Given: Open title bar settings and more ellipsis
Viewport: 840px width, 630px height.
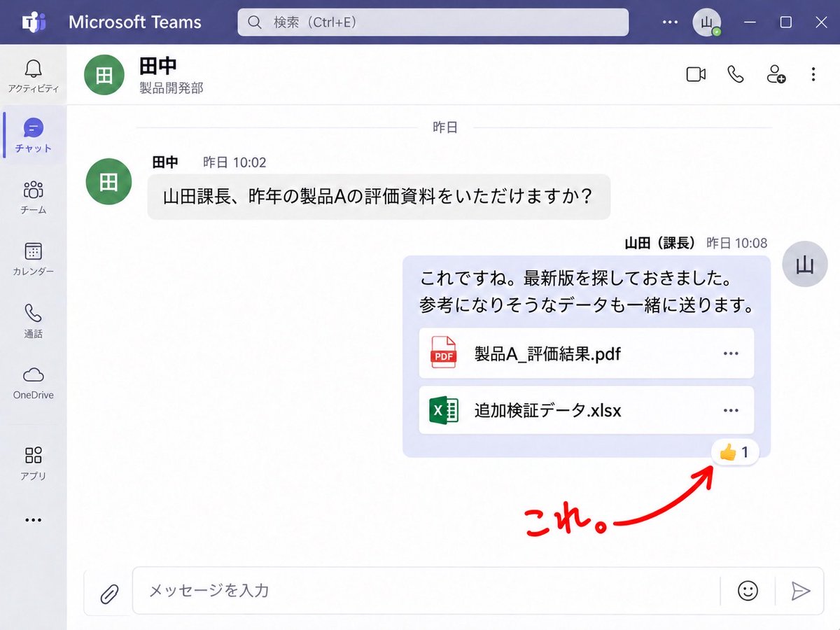Looking at the screenshot, I should (x=670, y=22).
